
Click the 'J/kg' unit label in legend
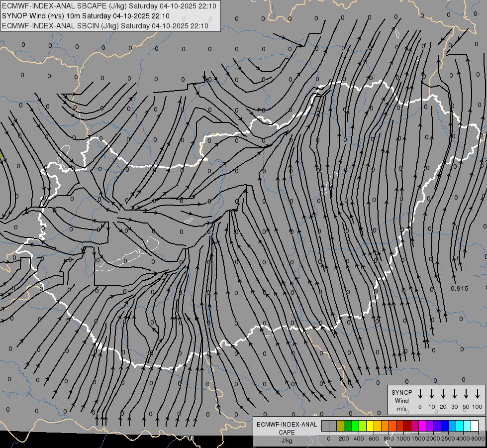pyautogui.click(x=287, y=440)
